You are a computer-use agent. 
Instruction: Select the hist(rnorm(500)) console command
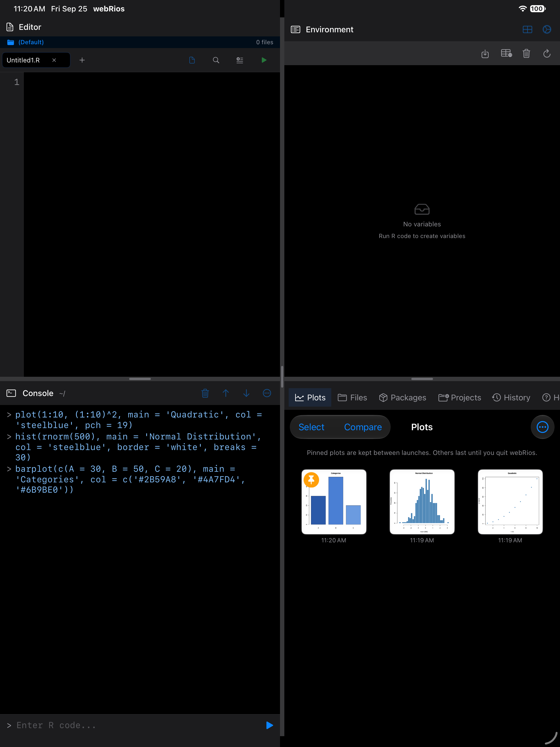pyautogui.click(x=138, y=447)
